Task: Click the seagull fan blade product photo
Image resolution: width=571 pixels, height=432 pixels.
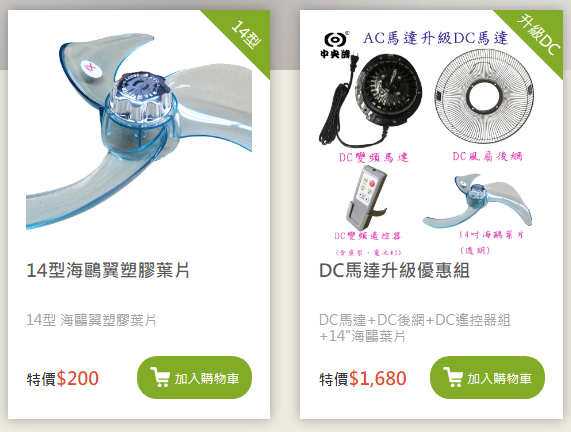Action: pos(139,131)
